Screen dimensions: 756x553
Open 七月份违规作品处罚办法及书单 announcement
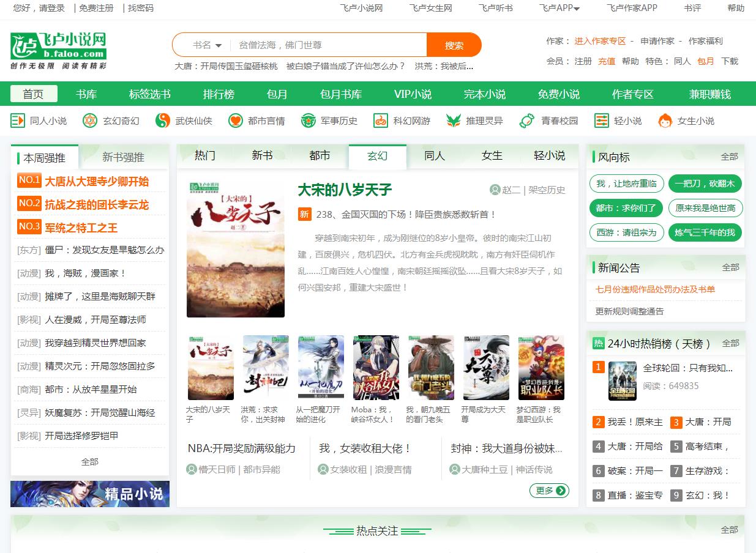[x=655, y=289]
